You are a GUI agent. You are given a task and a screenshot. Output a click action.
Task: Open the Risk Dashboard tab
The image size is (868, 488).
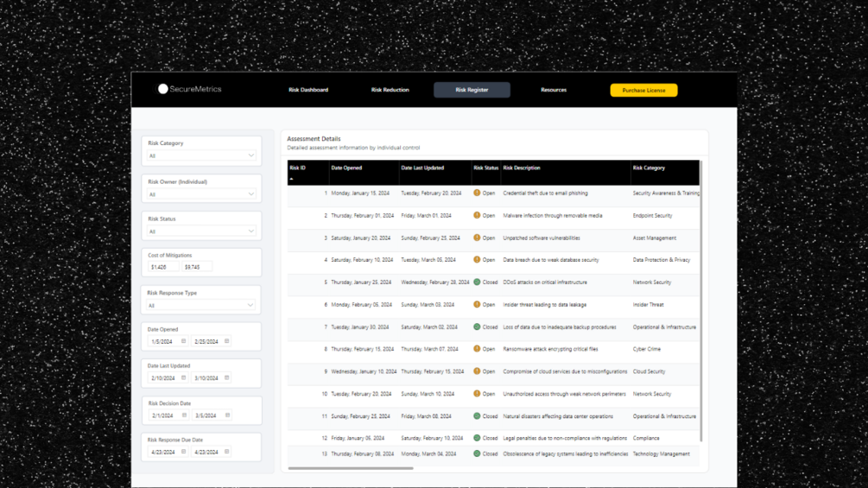coord(308,90)
